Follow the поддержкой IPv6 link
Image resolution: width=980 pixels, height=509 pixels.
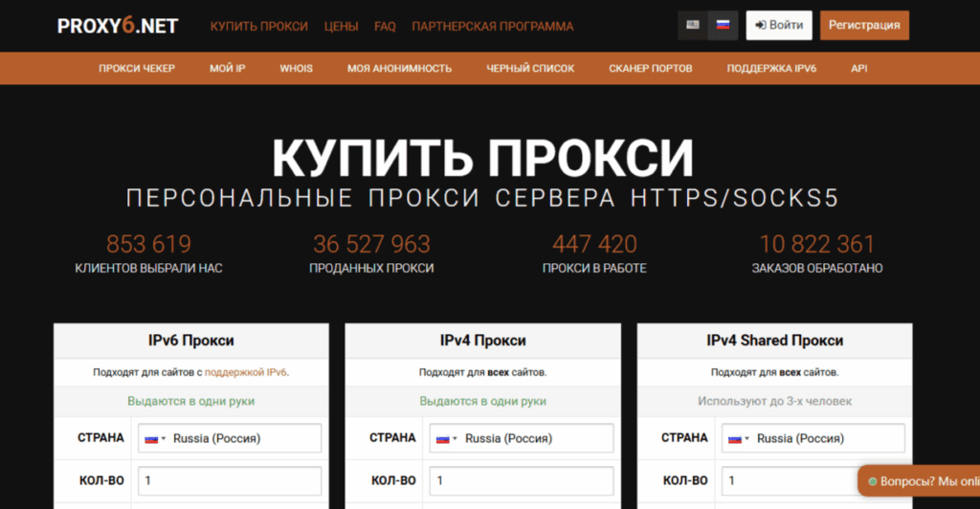tap(246, 372)
